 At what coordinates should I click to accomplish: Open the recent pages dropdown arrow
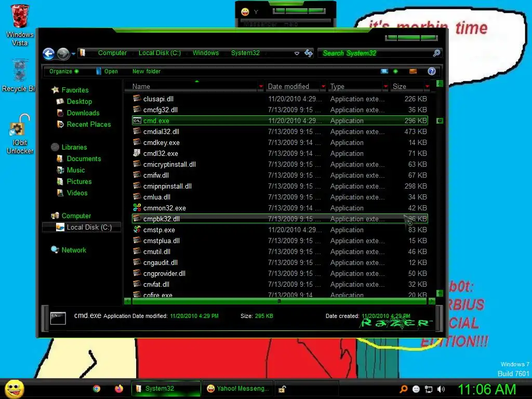click(x=73, y=54)
